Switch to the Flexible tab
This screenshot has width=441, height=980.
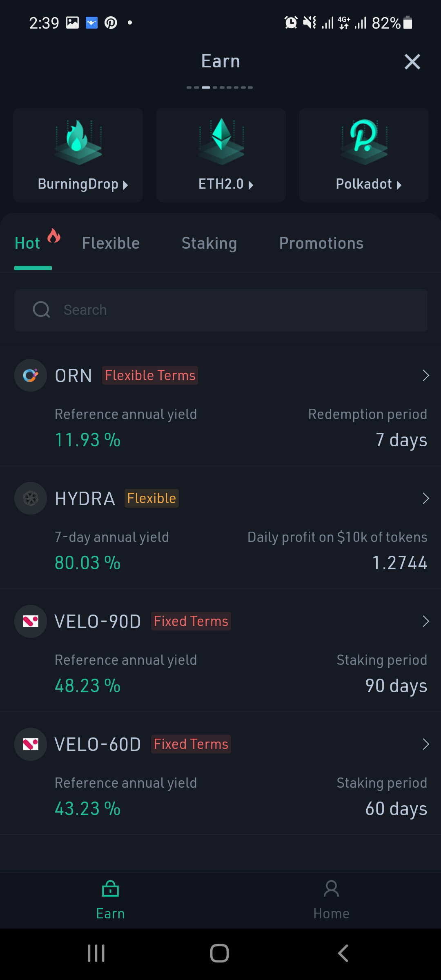[111, 243]
